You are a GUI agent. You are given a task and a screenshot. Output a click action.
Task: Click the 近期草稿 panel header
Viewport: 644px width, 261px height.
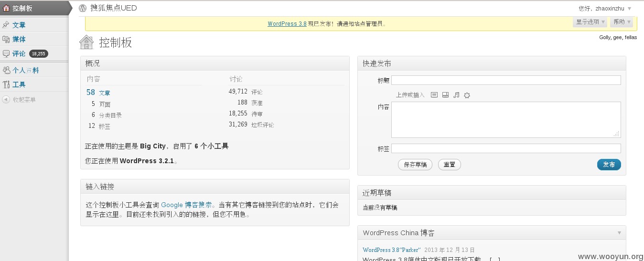click(x=492, y=193)
